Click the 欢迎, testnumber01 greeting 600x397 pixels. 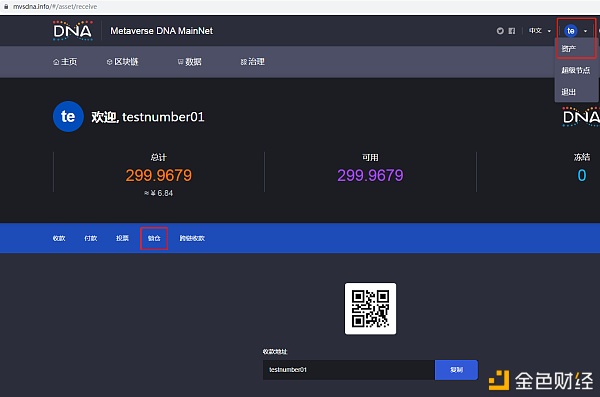click(148, 117)
